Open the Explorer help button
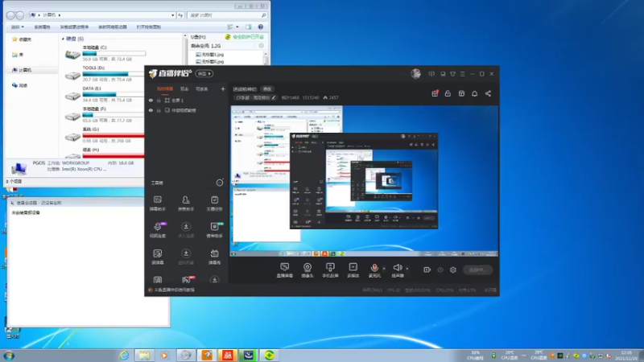The width and height of the screenshot is (644, 362). coord(260,27)
